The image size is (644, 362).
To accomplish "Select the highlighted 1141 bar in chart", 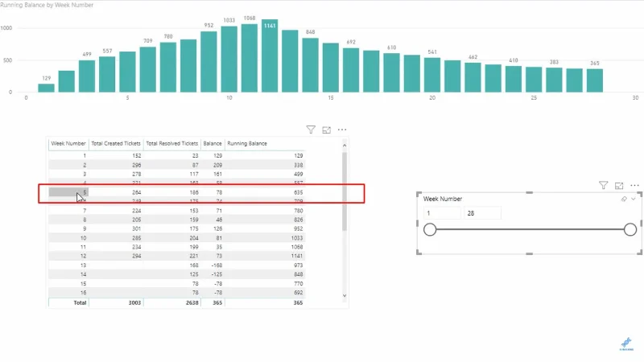I will [x=270, y=56].
